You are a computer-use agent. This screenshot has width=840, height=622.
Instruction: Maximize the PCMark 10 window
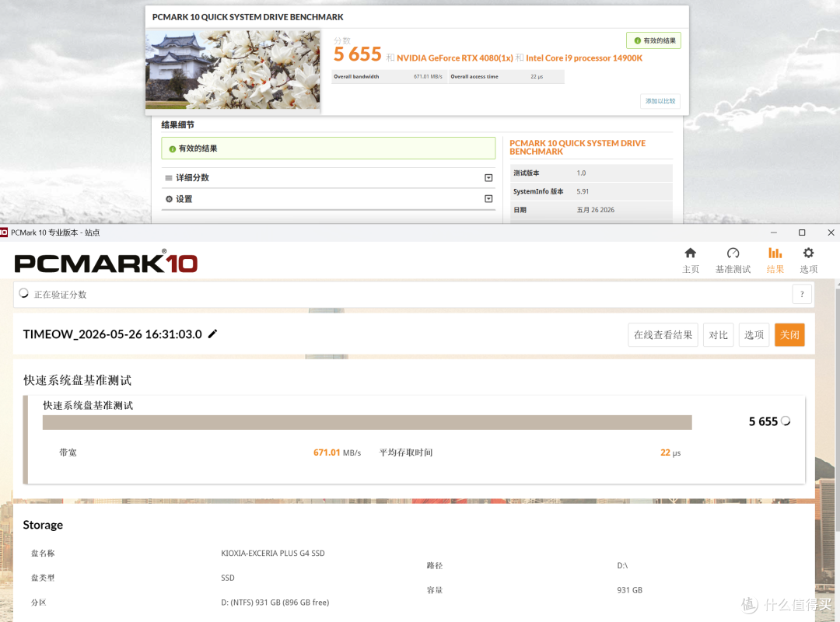(x=802, y=232)
